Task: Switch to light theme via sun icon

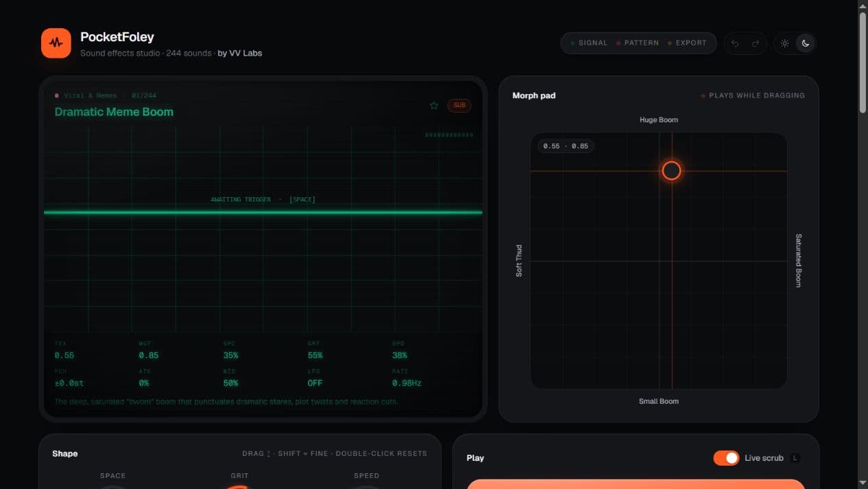Action: 785,43
